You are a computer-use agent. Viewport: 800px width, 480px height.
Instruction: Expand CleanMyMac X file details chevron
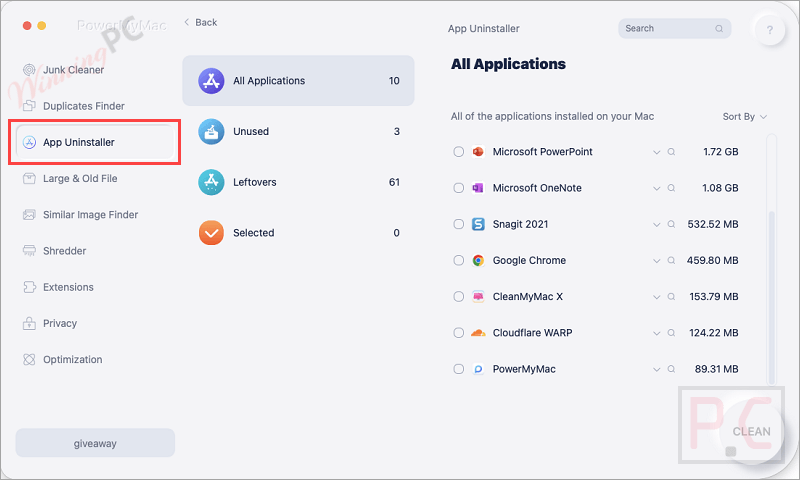[657, 297]
